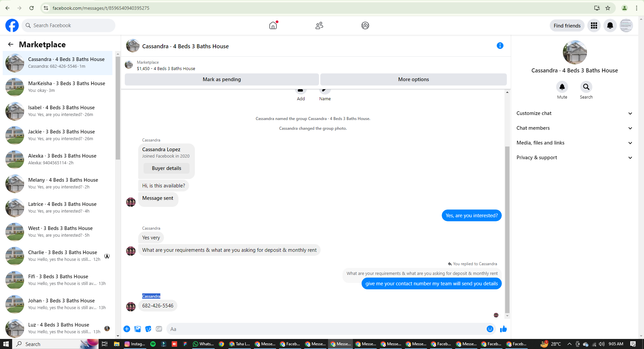
Task: Change the group chat name
Action: tap(325, 94)
